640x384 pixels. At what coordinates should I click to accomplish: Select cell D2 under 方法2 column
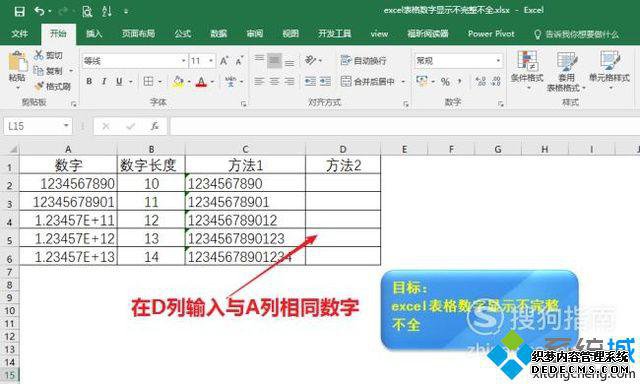(x=343, y=183)
